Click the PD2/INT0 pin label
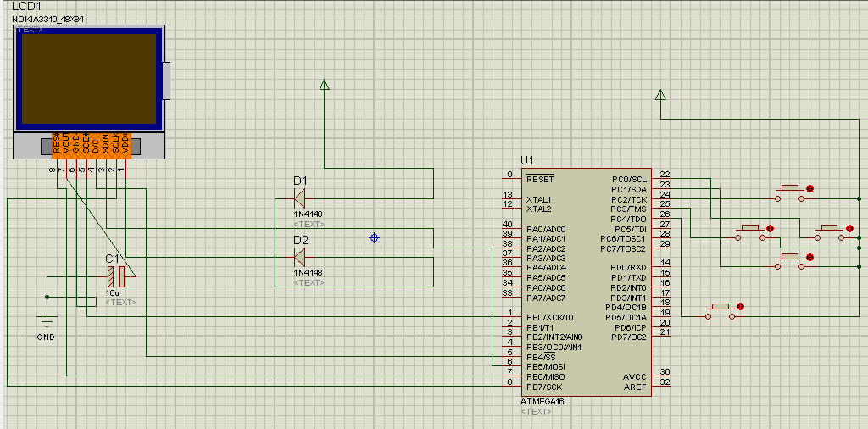The image size is (868, 429). click(628, 288)
